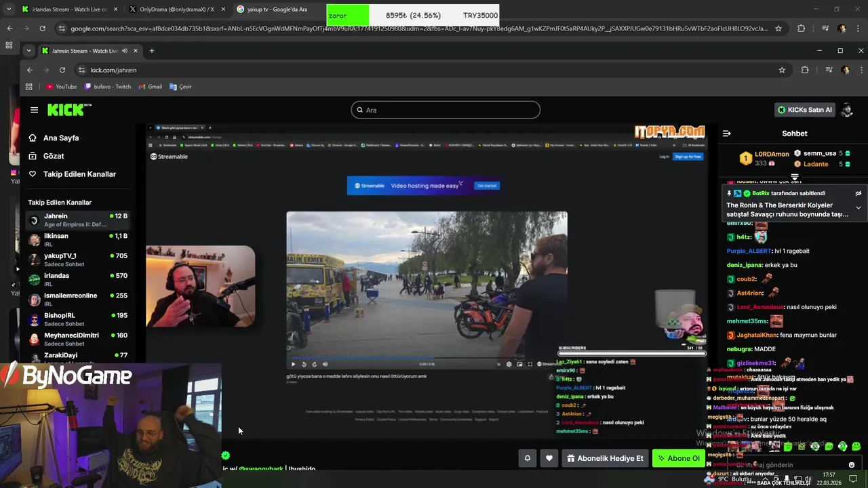The width and height of the screenshot is (868, 488).
Task: Open the taskbar clock showing 17:57
Action: 829,479
